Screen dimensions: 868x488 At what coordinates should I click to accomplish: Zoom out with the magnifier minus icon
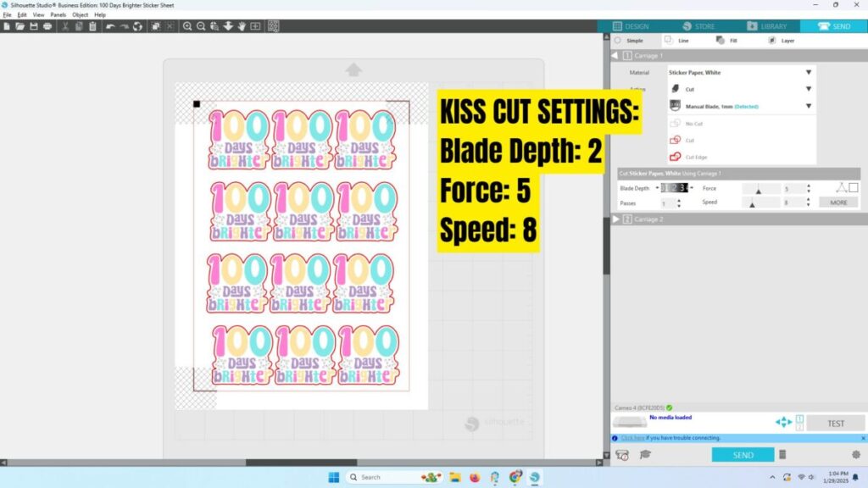[201, 26]
